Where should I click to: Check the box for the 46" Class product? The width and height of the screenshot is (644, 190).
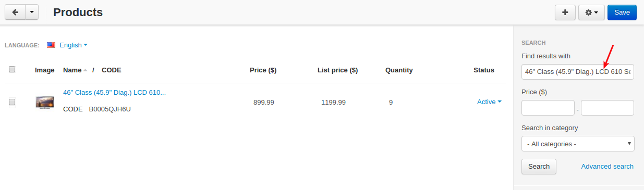coord(12,103)
